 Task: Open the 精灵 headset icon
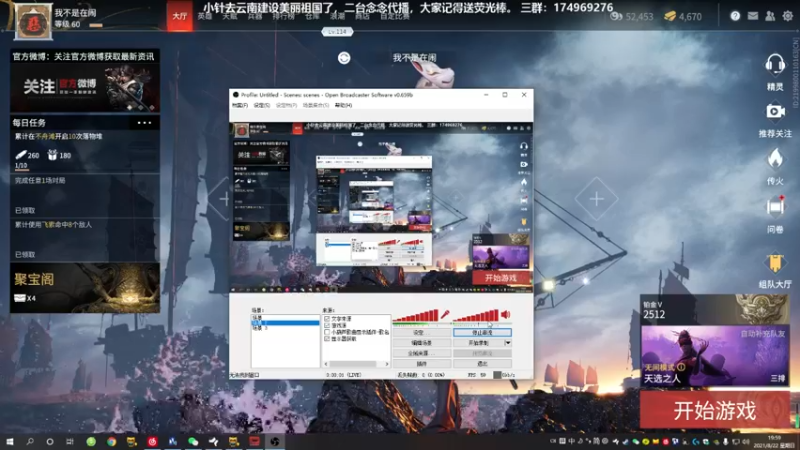point(775,65)
